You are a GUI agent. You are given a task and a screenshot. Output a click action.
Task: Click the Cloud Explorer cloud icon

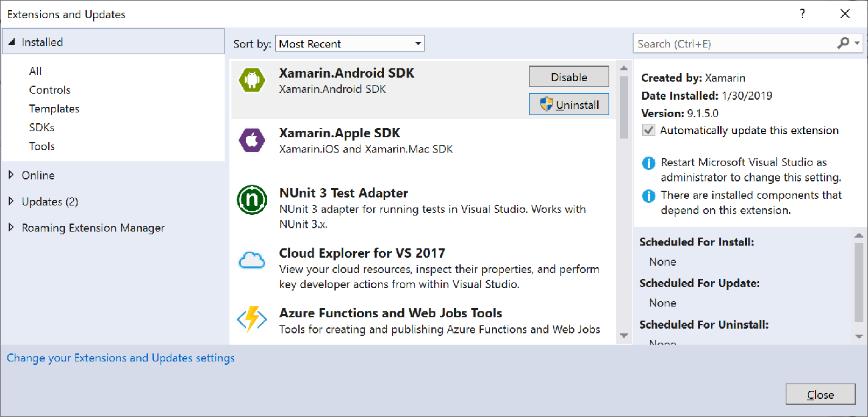point(251,260)
